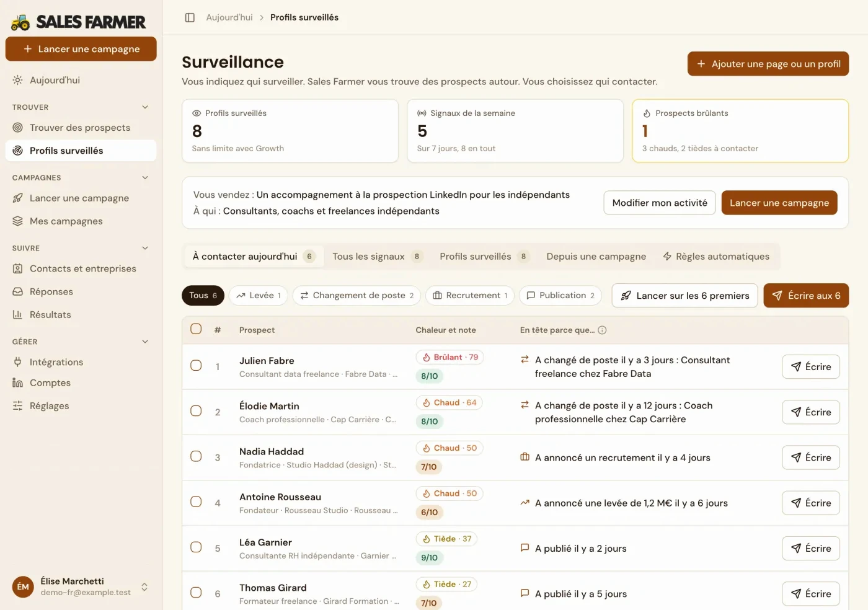Open the Profils surveillés tab with count 8
Screen dimensions: 868x610
click(x=484, y=257)
